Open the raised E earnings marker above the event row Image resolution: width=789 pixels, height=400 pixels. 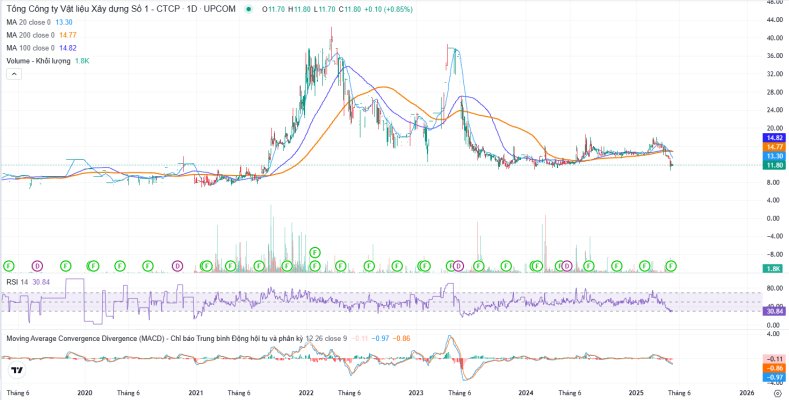point(314,252)
